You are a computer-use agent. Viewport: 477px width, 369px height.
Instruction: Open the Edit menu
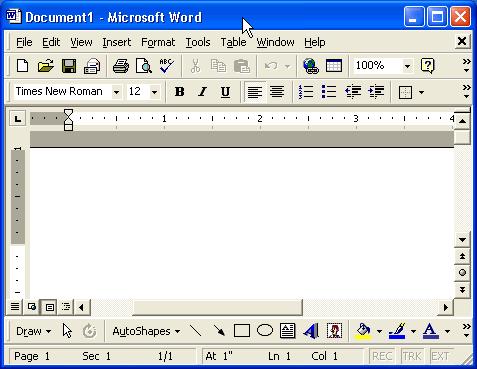[51, 42]
